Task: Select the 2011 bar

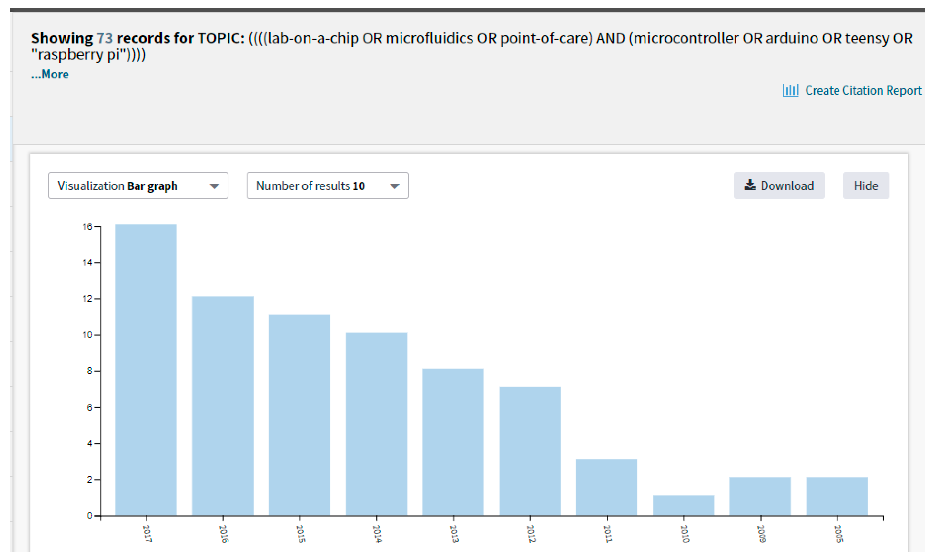Action: pyautogui.click(x=606, y=487)
